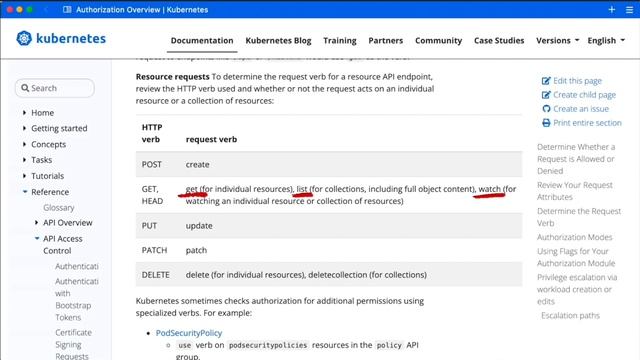640x360 pixels.
Task: Click the podsecuritypolicies code text
Action: coord(267,345)
